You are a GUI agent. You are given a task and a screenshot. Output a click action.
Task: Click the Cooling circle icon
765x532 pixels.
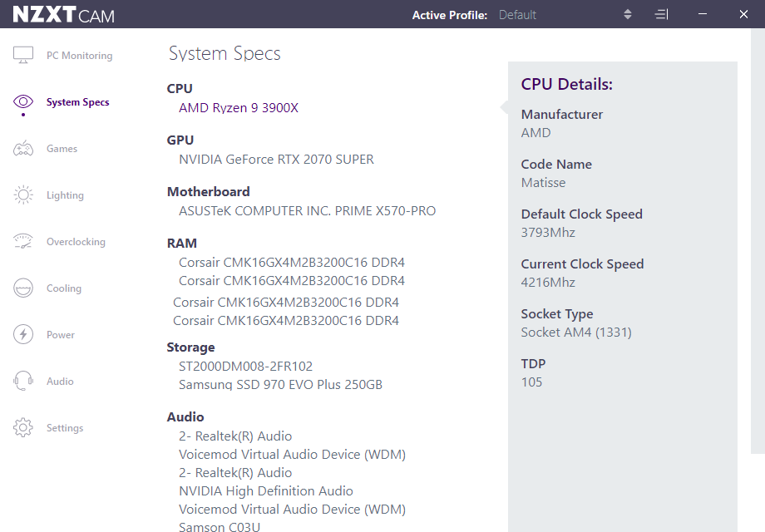click(23, 288)
